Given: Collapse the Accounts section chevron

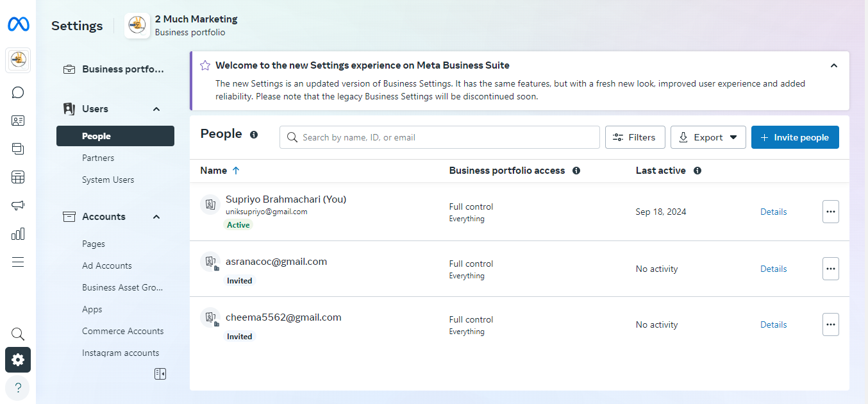Looking at the screenshot, I should [x=156, y=217].
